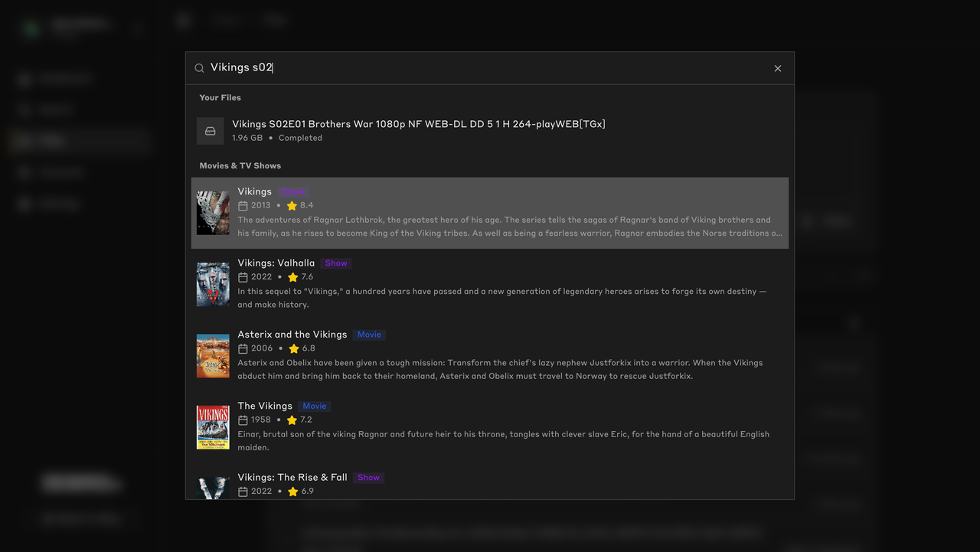Select 'Vikings: The Rise & Fall' title
The width and height of the screenshot is (980, 552).
tap(292, 477)
